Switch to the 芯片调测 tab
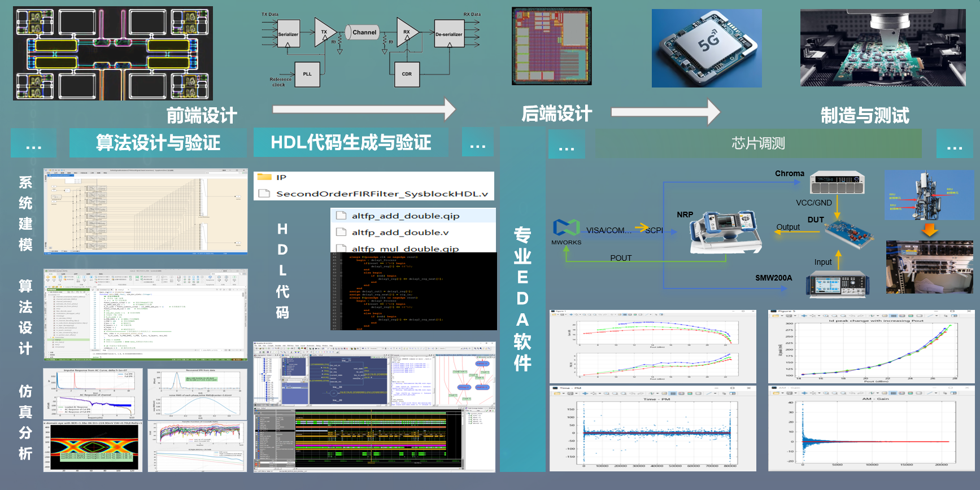The image size is (980, 490). pos(758,143)
